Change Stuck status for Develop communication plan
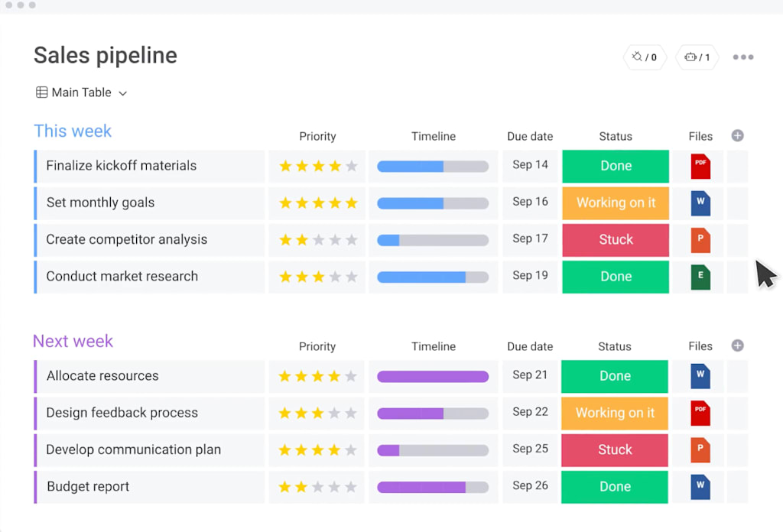The width and height of the screenshot is (783, 532). pos(614,450)
